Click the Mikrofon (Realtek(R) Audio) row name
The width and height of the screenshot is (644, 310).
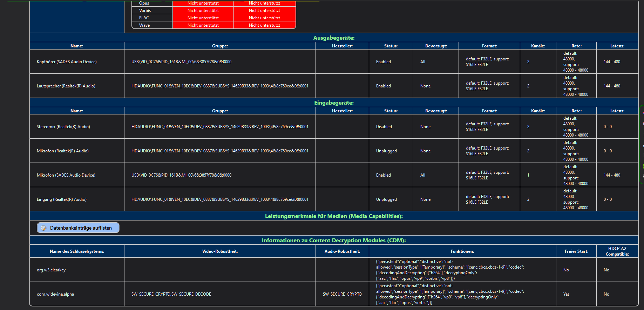tap(63, 151)
